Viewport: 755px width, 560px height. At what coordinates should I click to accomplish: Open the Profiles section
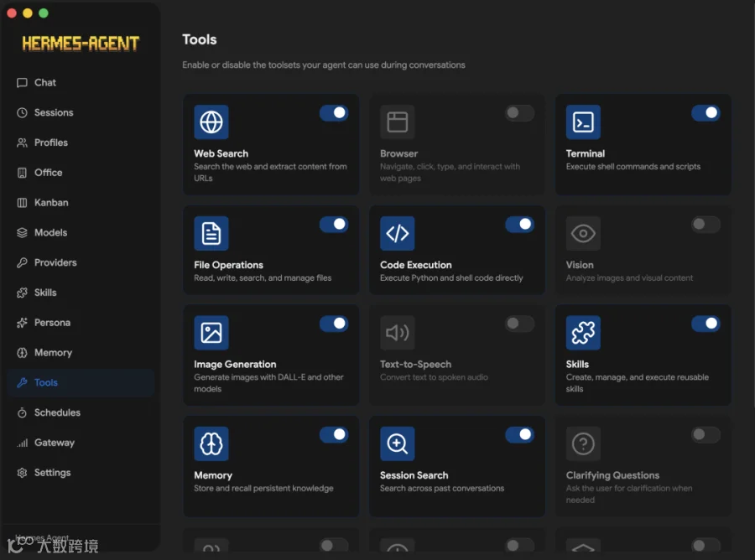(x=81, y=143)
